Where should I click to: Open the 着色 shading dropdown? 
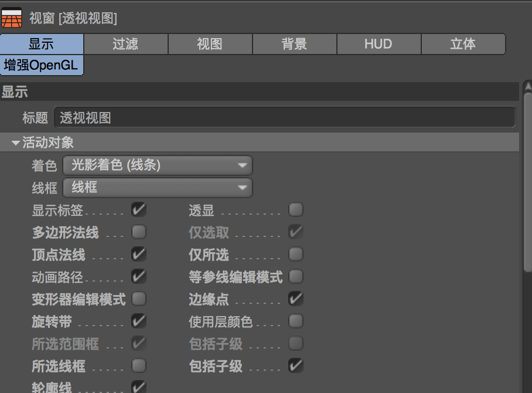coord(157,165)
